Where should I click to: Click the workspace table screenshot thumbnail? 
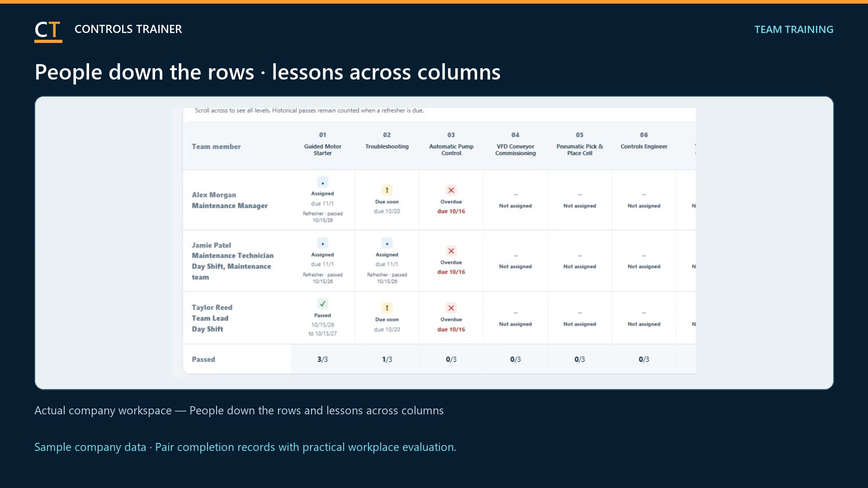[434, 243]
